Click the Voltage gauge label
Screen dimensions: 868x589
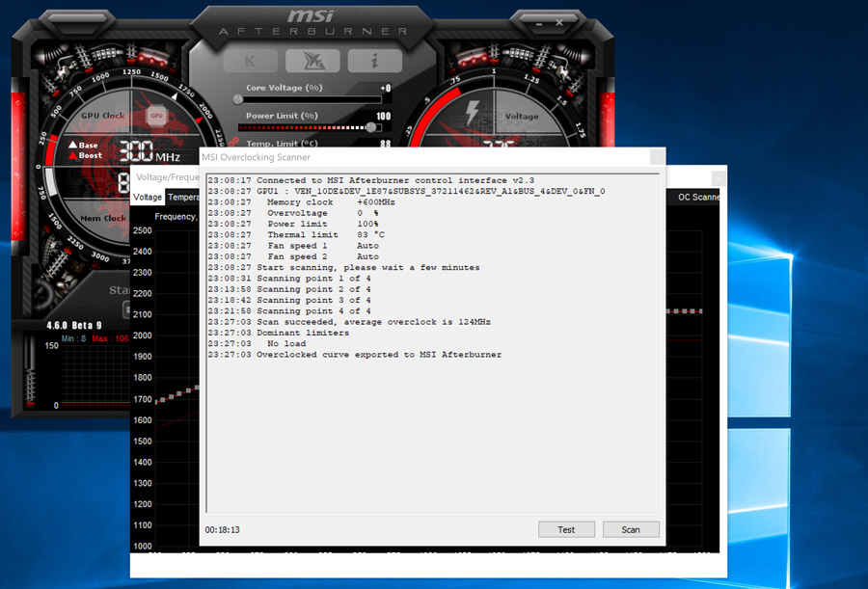tap(522, 117)
